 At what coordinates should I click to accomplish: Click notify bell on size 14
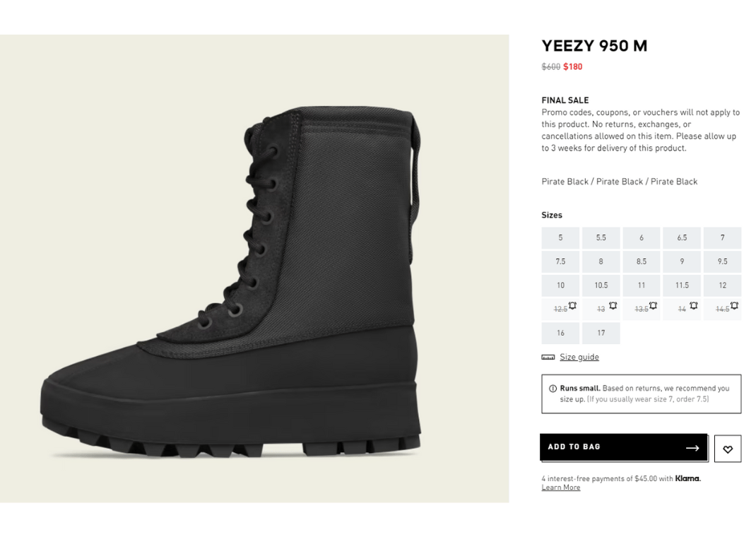(694, 306)
